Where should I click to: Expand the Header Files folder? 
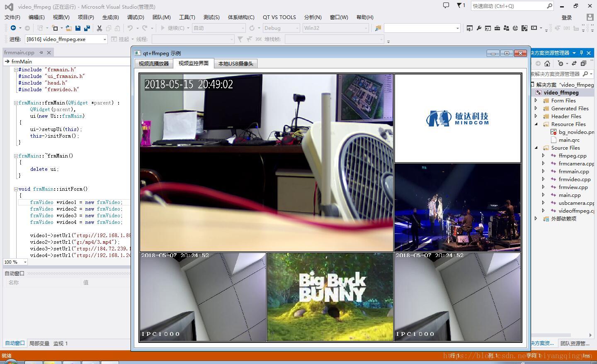pyautogui.click(x=536, y=116)
